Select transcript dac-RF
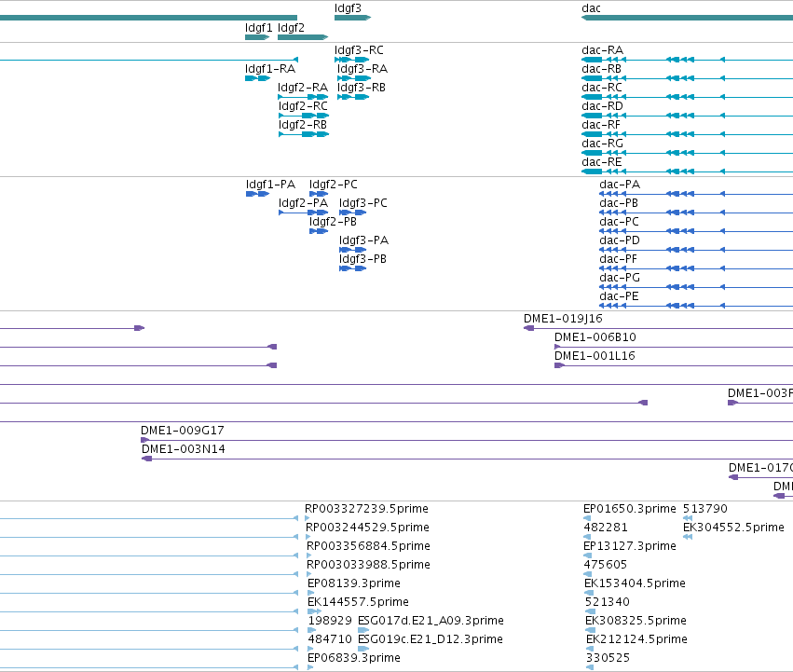 (x=688, y=134)
